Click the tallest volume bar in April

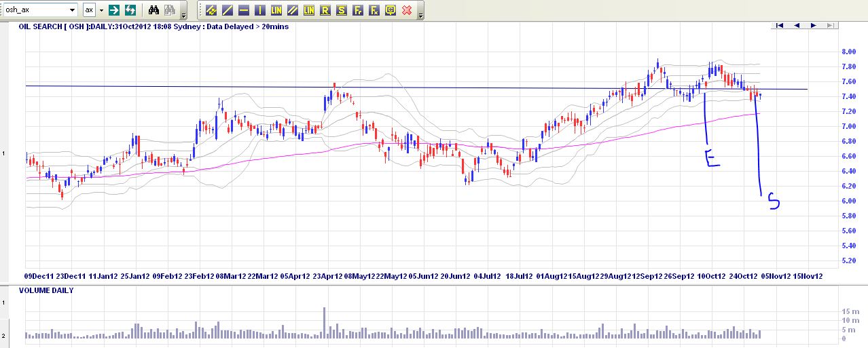tap(325, 323)
